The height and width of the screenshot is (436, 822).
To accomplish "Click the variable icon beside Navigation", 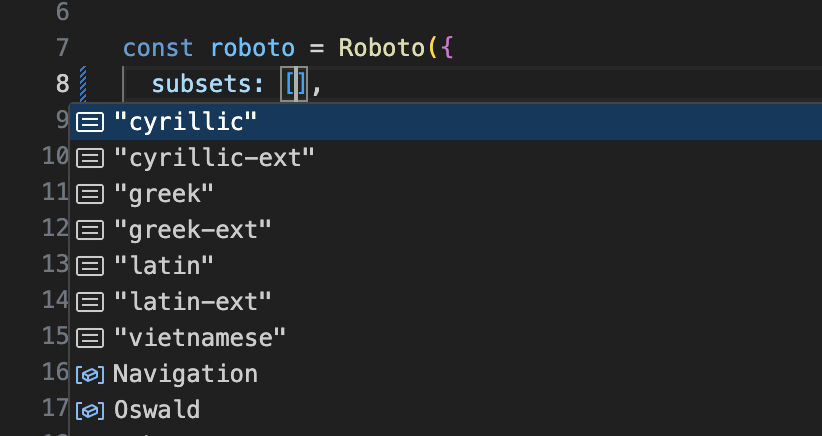I will (90, 375).
